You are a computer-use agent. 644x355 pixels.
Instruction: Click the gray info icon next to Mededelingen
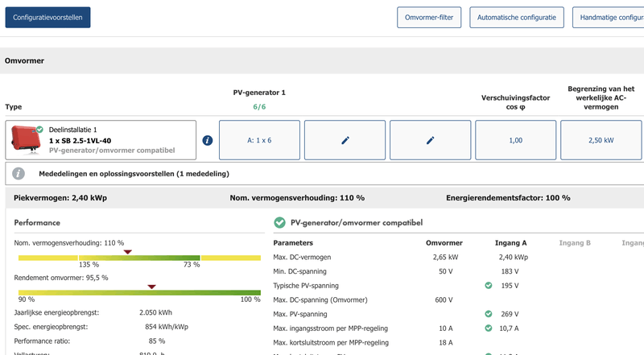click(x=19, y=173)
